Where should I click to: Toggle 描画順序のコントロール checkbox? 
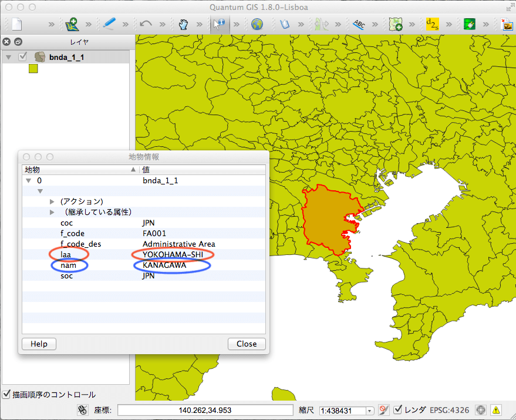[x=7, y=395]
